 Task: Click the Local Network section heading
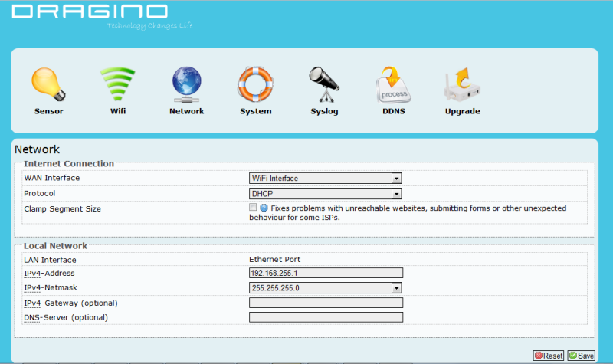[55, 245]
